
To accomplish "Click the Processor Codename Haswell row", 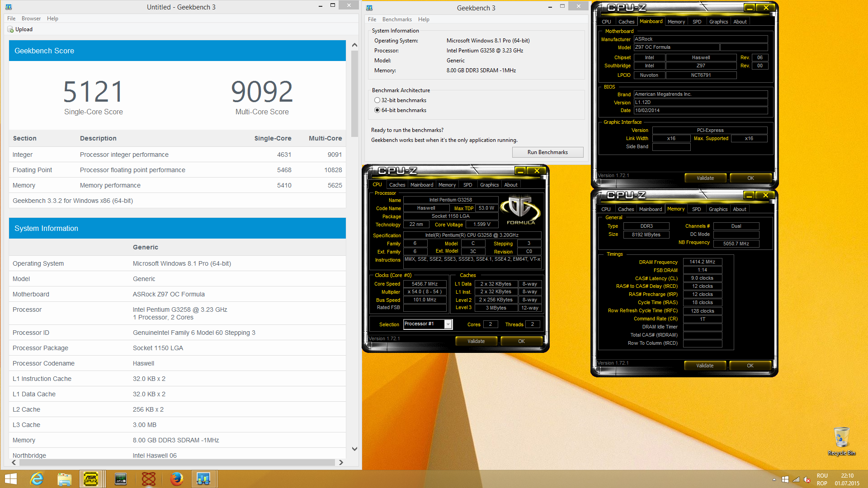I will point(177,363).
